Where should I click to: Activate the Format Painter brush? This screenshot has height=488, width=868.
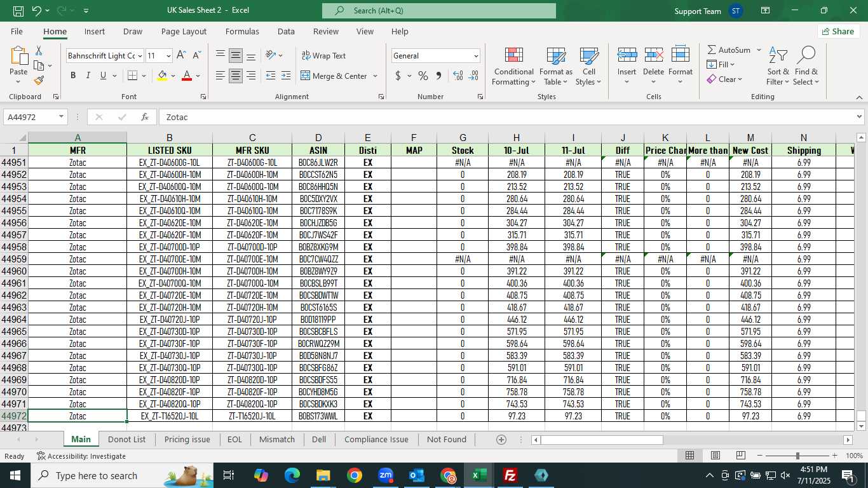[x=39, y=81]
